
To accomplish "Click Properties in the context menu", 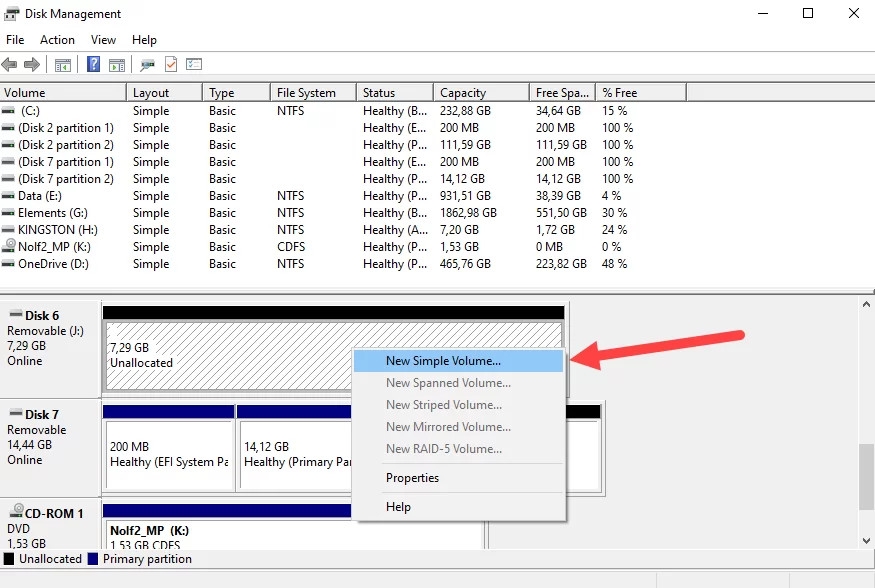I will pyautogui.click(x=412, y=478).
